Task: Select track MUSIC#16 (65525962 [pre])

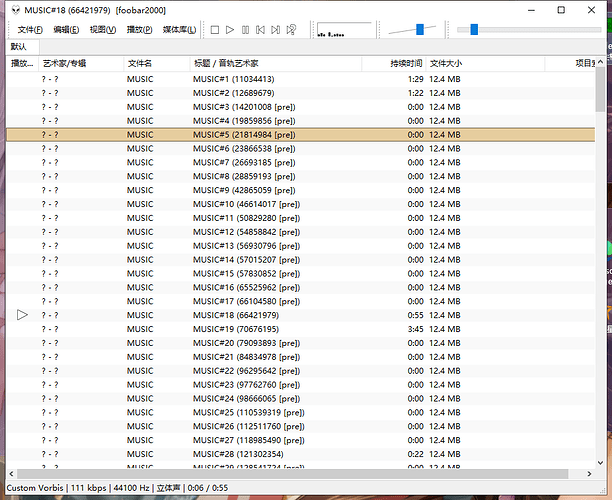Action: click(x=301, y=287)
